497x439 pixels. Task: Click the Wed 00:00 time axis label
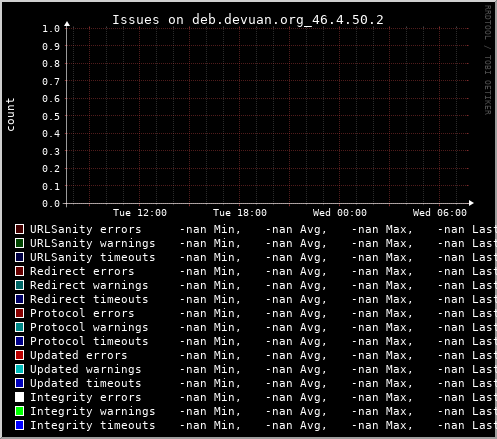(340, 213)
